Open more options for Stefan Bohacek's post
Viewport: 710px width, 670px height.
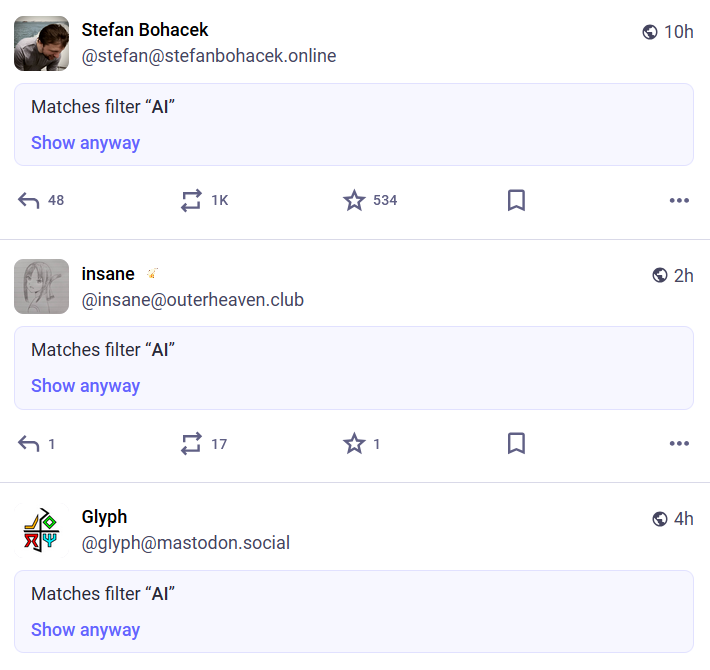point(679,200)
